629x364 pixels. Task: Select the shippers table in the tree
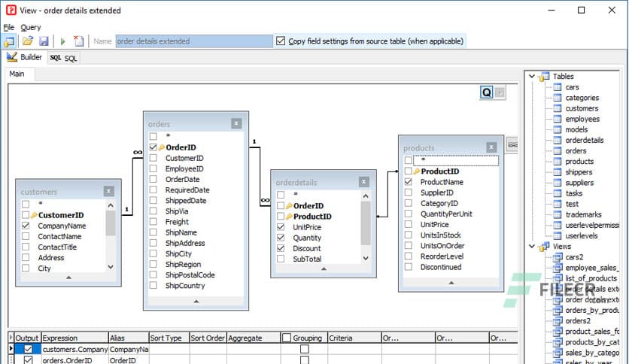point(579,172)
